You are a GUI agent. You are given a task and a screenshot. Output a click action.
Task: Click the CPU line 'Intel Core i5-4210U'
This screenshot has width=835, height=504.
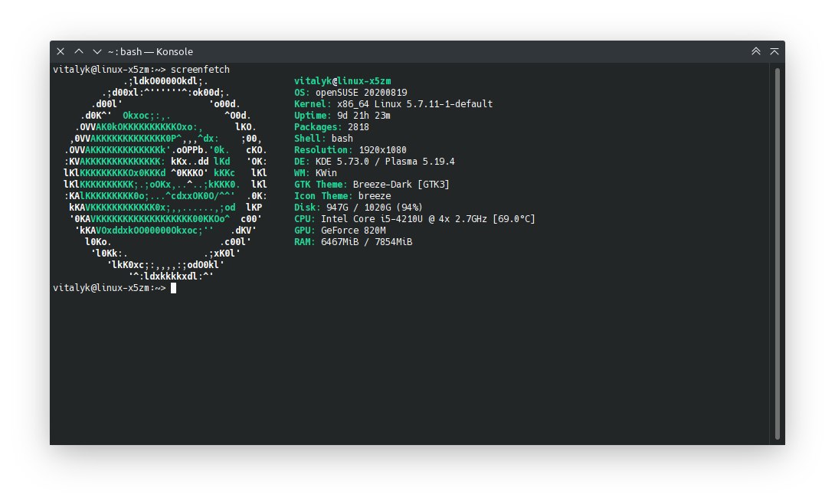pyautogui.click(x=372, y=219)
